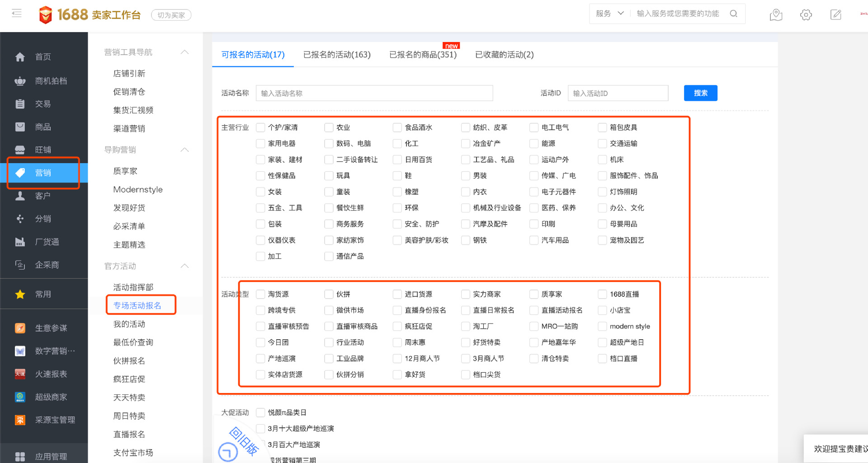Click the 切为买家 button

coord(171,15)
